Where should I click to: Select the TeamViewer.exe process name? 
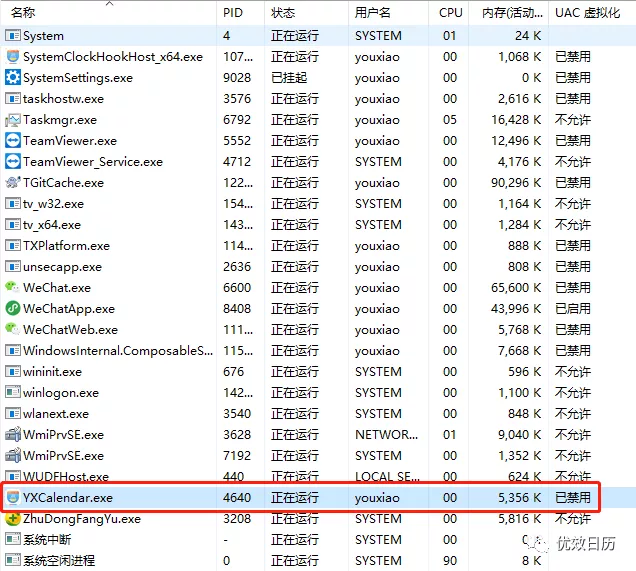point(70,141)
